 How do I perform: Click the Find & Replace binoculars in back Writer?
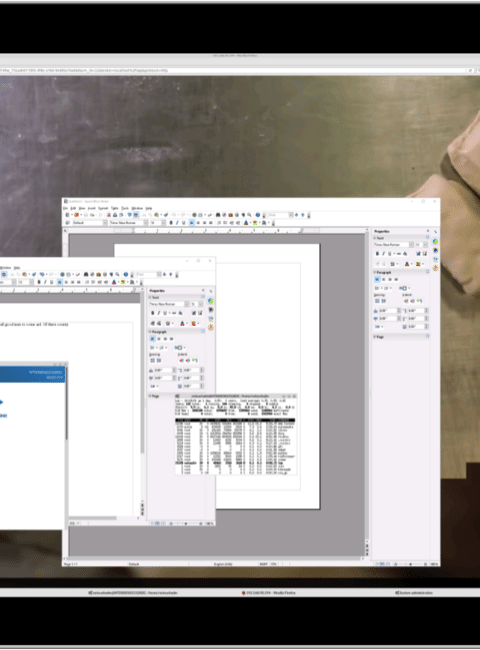218,215
